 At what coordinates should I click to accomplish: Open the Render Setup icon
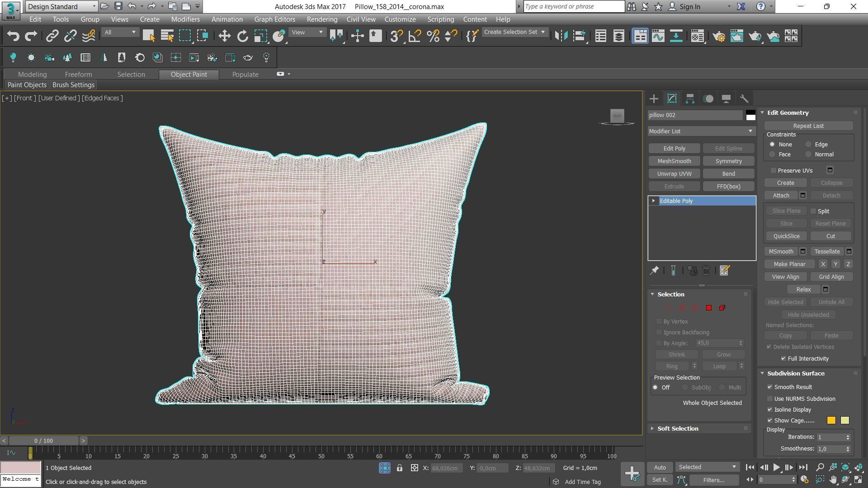coord(718,36)
